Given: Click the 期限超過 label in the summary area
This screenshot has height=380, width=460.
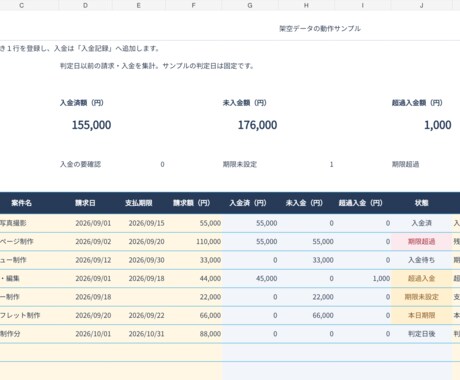Looking at the screenshot, I should pyautogui.click(x=405, y=164).
